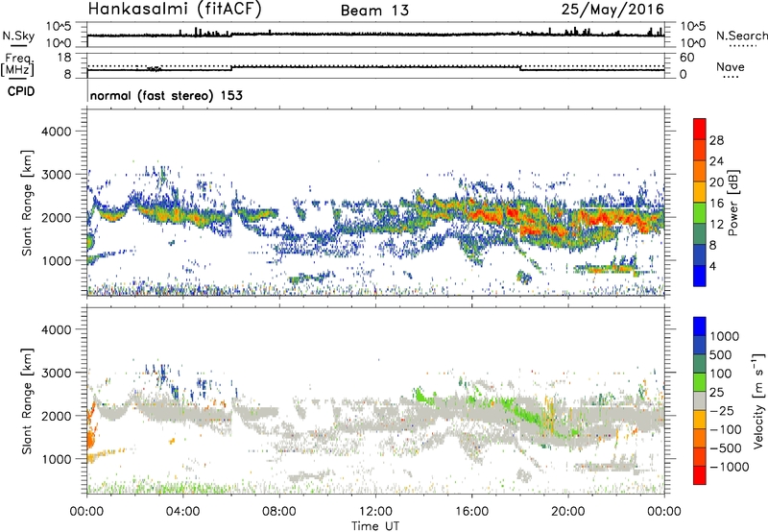768x532 pixels.
Task: Click the 08:00 time axis label
Action: click(x=279, y=512)
